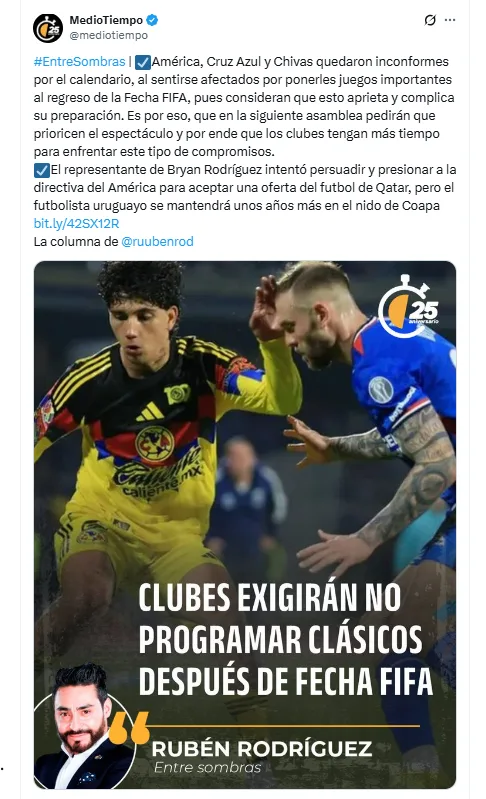The height and width of the screenshot is (799, 486).
Task: Open the MedioTiempo display name
Action: (x=106, y=20)
